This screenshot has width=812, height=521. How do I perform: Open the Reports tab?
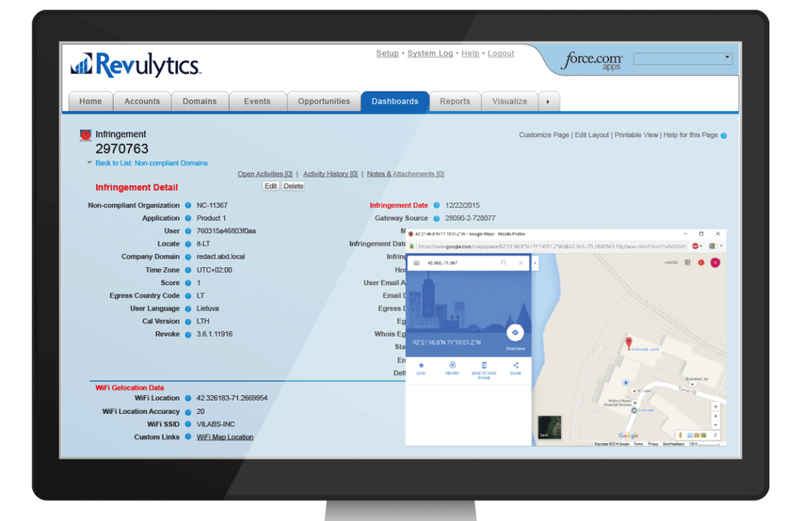click(x=456, y=101)
